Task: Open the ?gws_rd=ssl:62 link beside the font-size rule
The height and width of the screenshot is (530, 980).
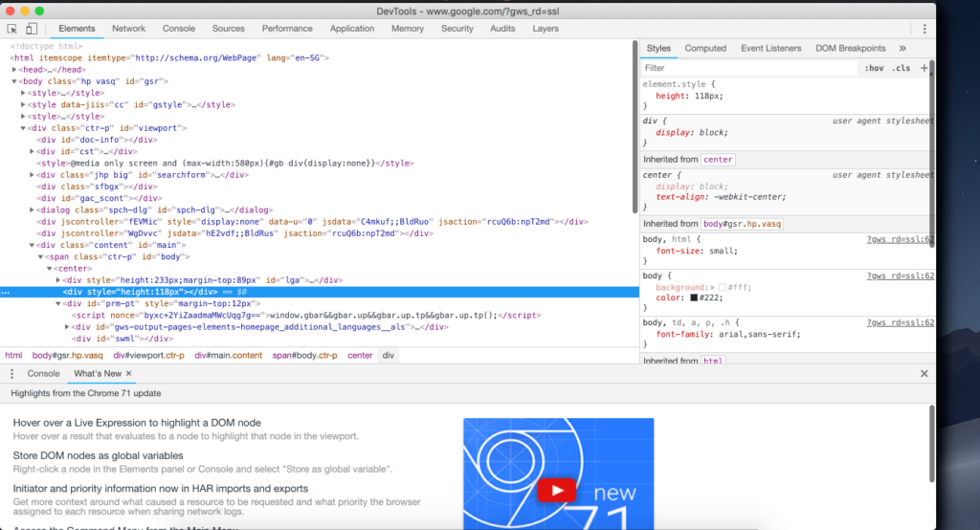Action: pos(900,239)
